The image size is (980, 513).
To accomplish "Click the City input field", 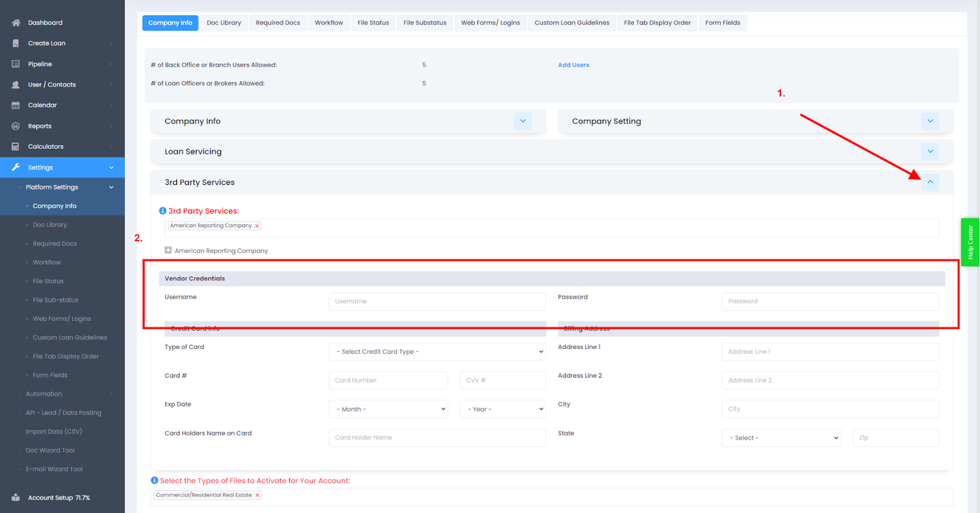I will 831,409.
